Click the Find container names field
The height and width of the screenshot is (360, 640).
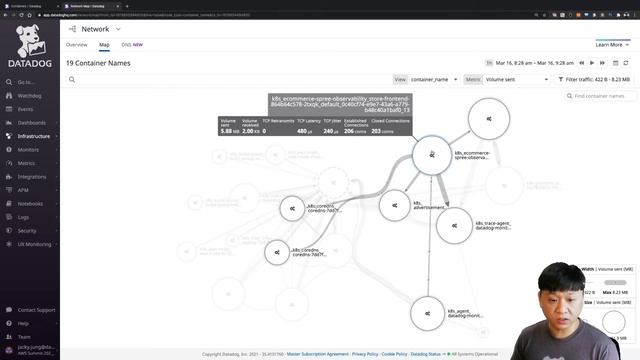coord(599,96)
